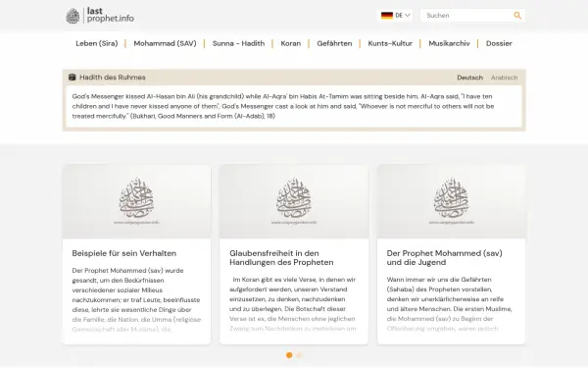The image size is (588, 368).
Task: Open thumbnail of Glaubensfreiheit card
Action: (x=294, y=201)
